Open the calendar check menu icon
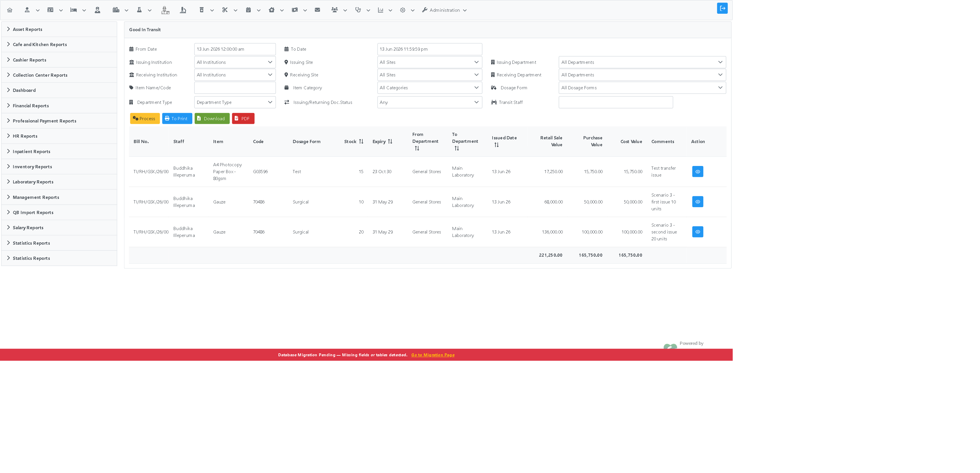 (248, 10)
